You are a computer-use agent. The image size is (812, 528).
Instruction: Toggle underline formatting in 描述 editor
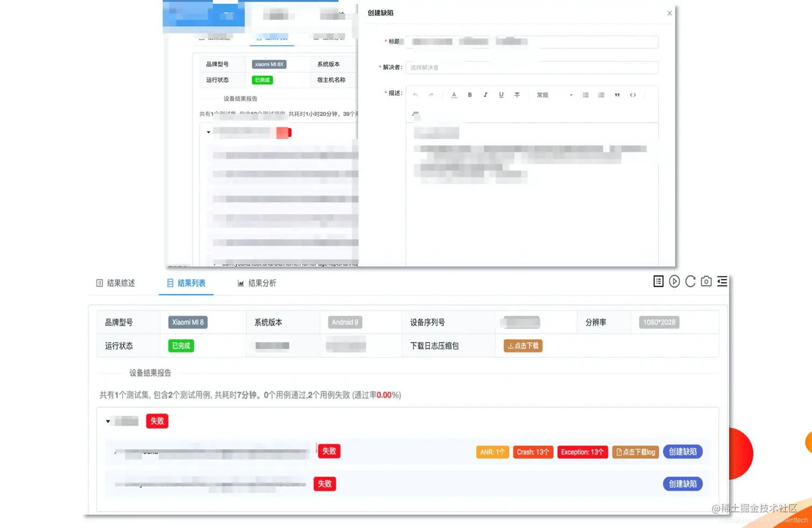pyautogui.click(x=501, y=95)
